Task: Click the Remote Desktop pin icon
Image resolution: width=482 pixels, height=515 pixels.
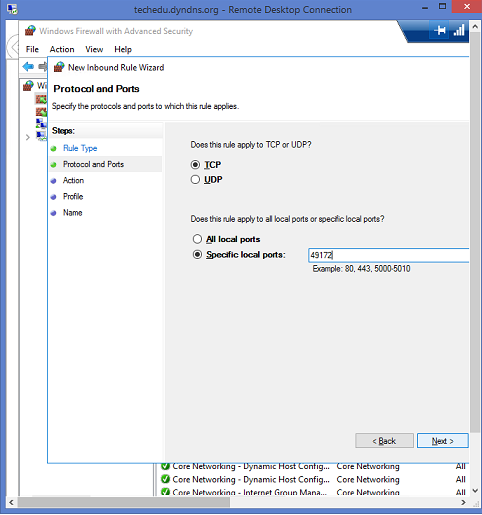Action: click(x=440, y=31)
